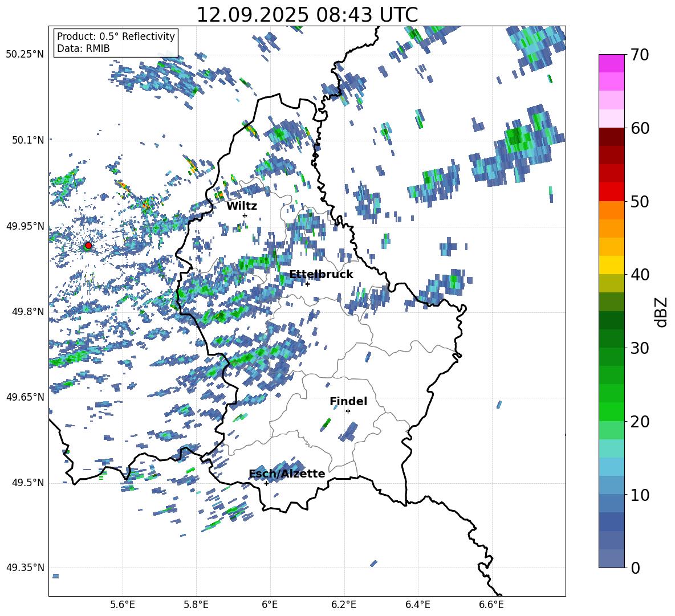
Task: Click the 6.4°E longitude label
Action: point(417,605)
